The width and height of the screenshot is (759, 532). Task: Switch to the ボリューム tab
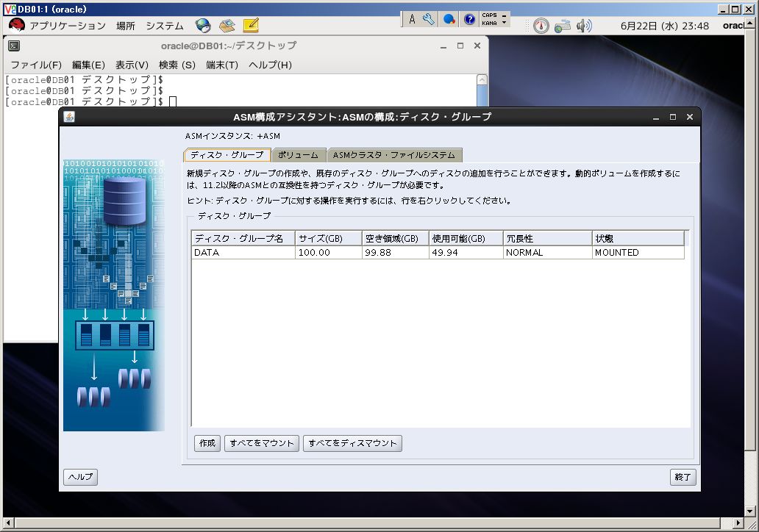pyautogui.click(x=298, y=155)
